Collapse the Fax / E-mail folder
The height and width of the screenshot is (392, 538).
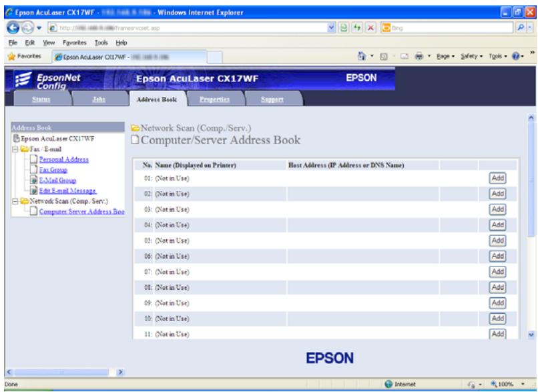click(15, 150)
